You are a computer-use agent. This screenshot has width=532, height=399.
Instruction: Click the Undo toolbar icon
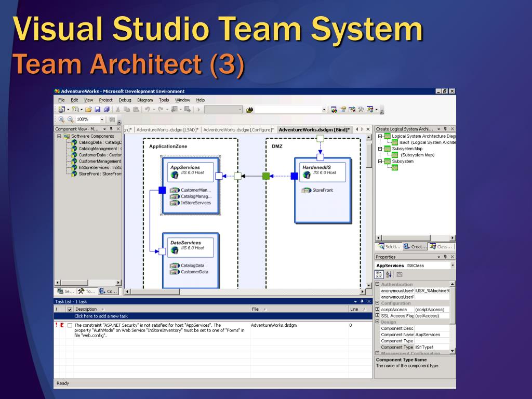pos(147,110)
